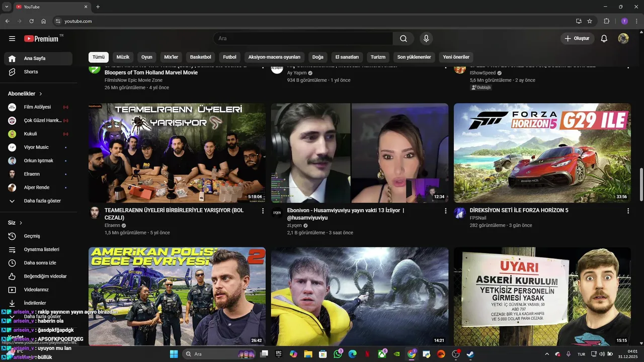Open Kukuli channel subscription
Screen dimensions: 644x362
click(x=38, y=134)
